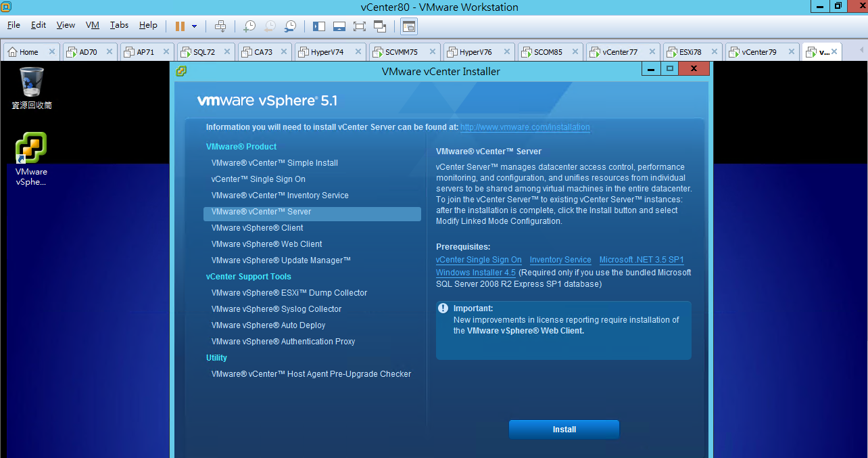Close the SCOM85 tab

click(575, 52)
